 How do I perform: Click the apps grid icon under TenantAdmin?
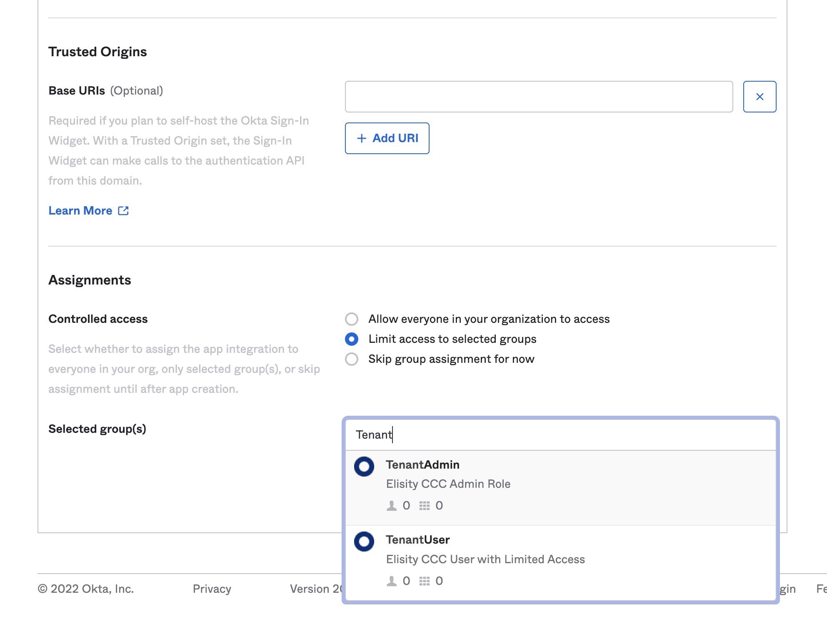424,506
